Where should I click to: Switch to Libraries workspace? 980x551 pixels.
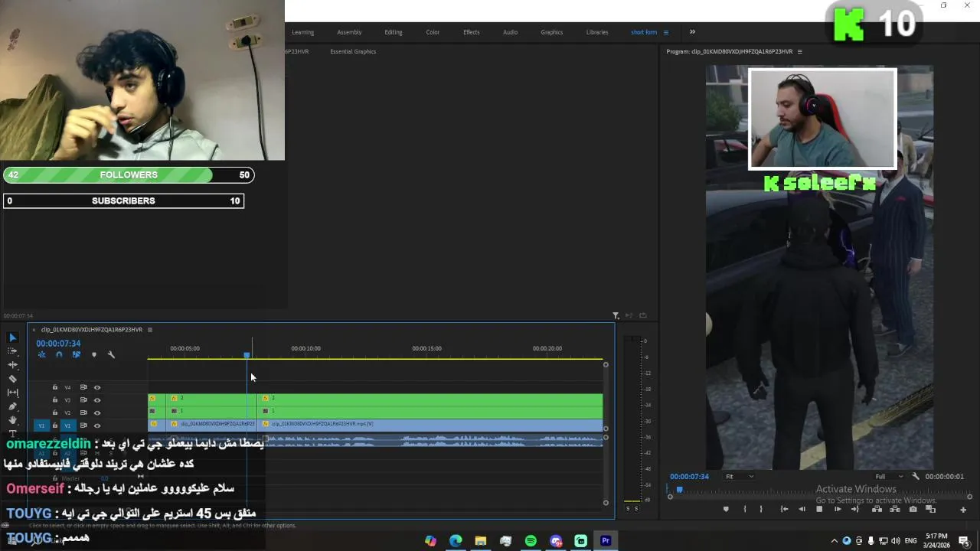597,32
